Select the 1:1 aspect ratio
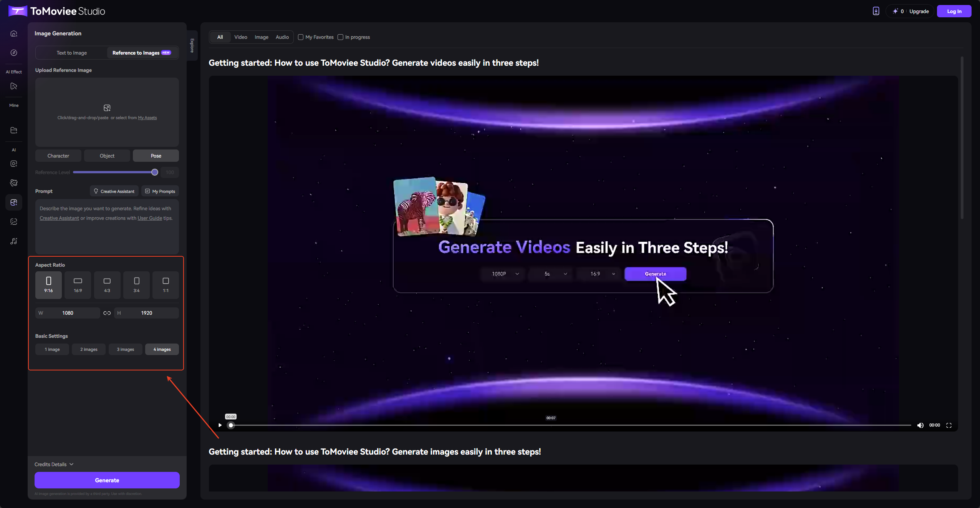This screenshot has width=980, height=508. 166,285
